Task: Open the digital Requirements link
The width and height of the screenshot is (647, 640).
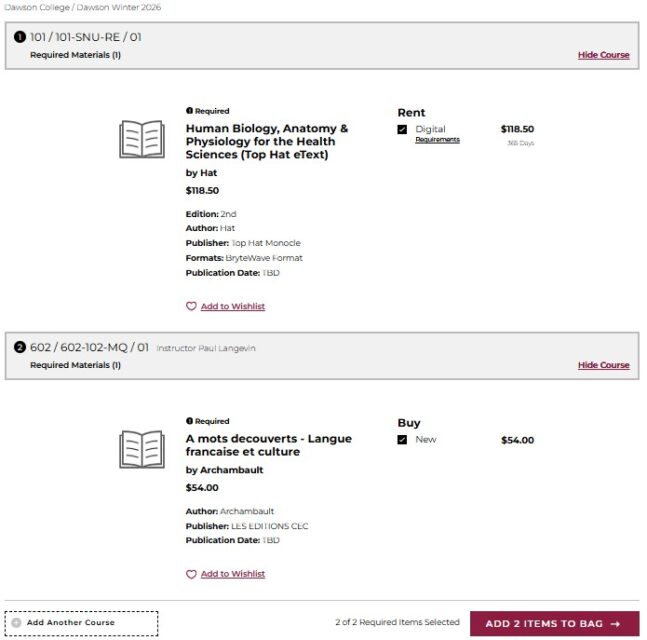Action: (x=437, y=140)
